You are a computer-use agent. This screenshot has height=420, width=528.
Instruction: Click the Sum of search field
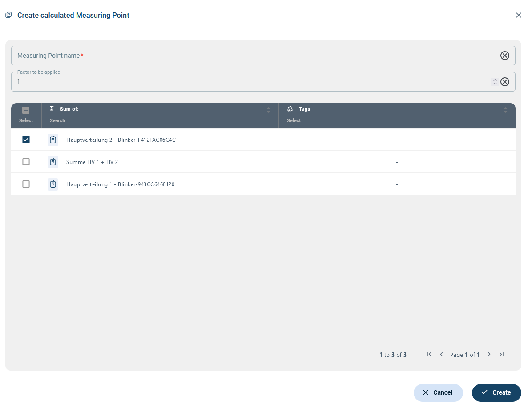(x=160, y=120)
